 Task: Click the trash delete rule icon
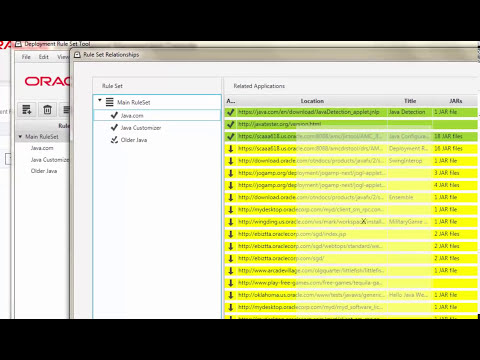(x=47, y=109)
